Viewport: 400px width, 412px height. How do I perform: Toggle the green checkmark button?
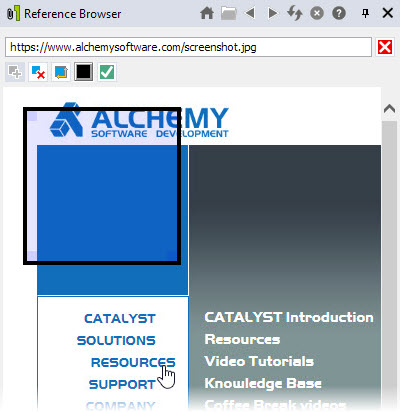point(107,72)
